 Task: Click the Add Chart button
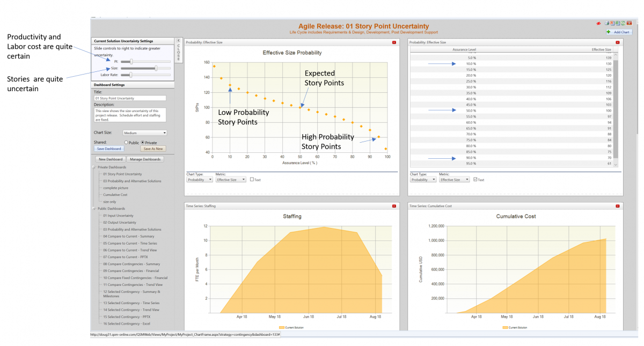tap(619, 32)
